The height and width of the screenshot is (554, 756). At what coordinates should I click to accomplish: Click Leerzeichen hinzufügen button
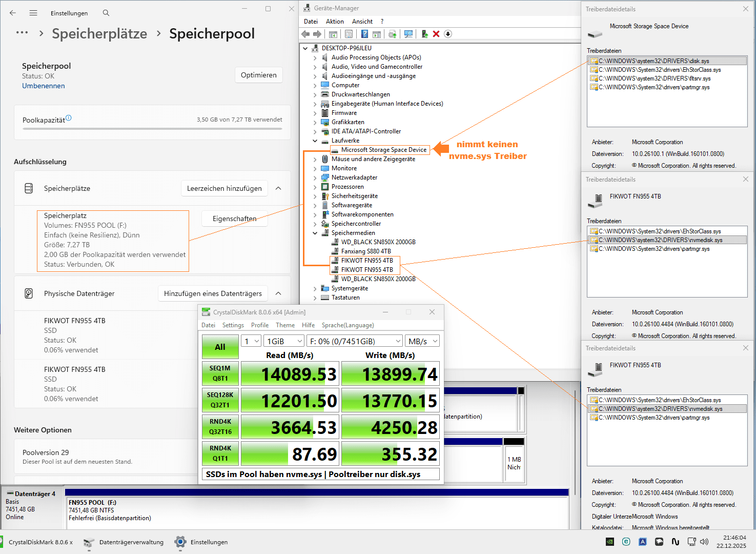pyautogui.click(x=224, y=188)
